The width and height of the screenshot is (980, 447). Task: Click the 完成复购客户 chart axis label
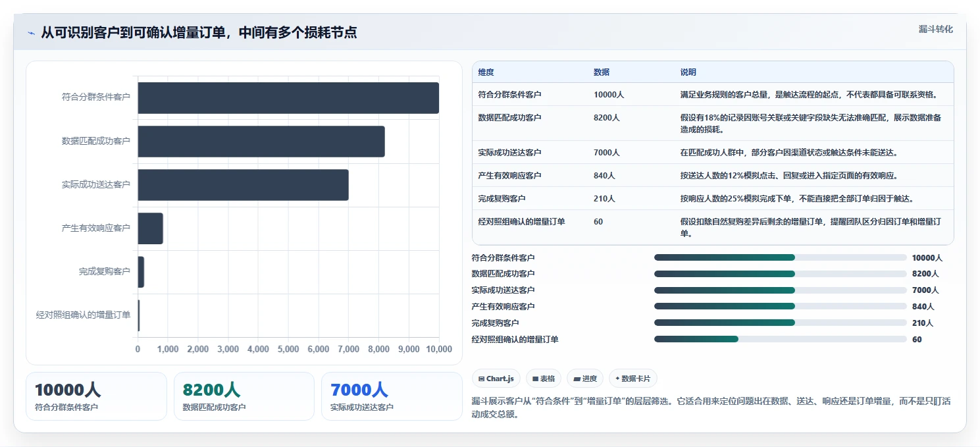coord(105,272)
